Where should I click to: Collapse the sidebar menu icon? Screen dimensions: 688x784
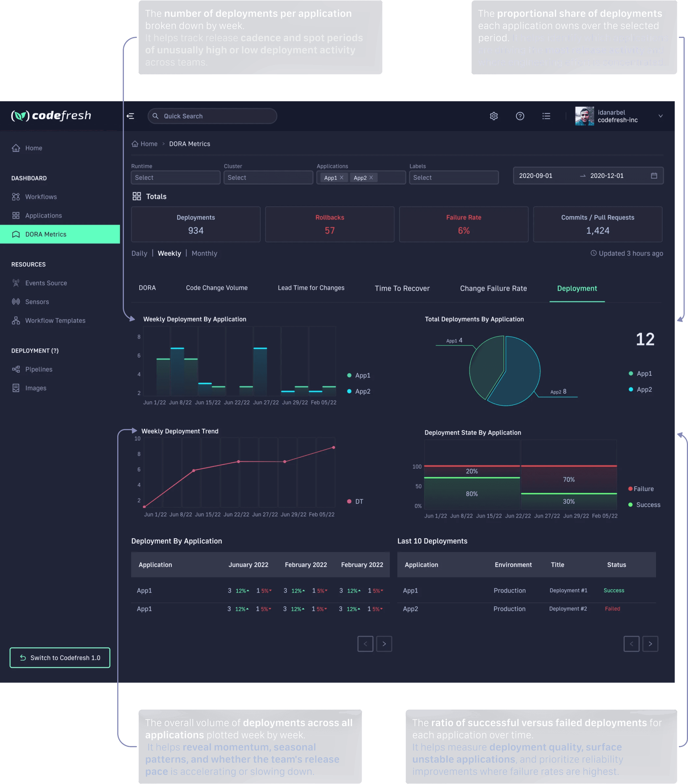point(131,116)
